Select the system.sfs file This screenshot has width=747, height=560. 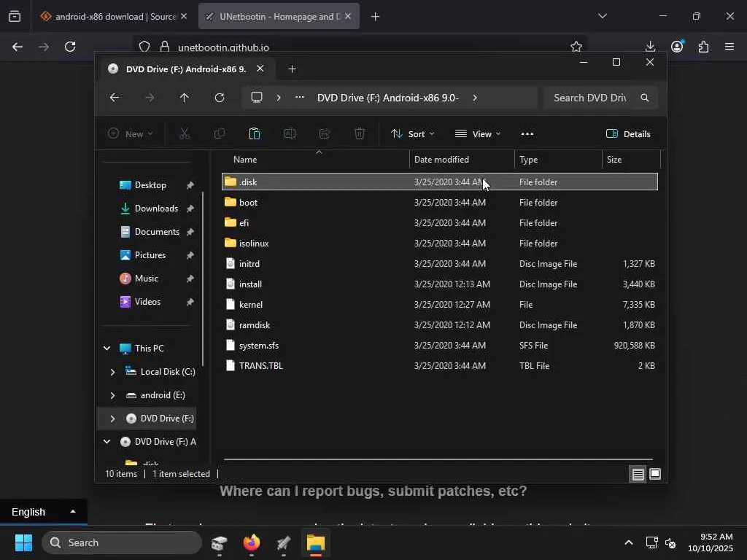point(440,345)
